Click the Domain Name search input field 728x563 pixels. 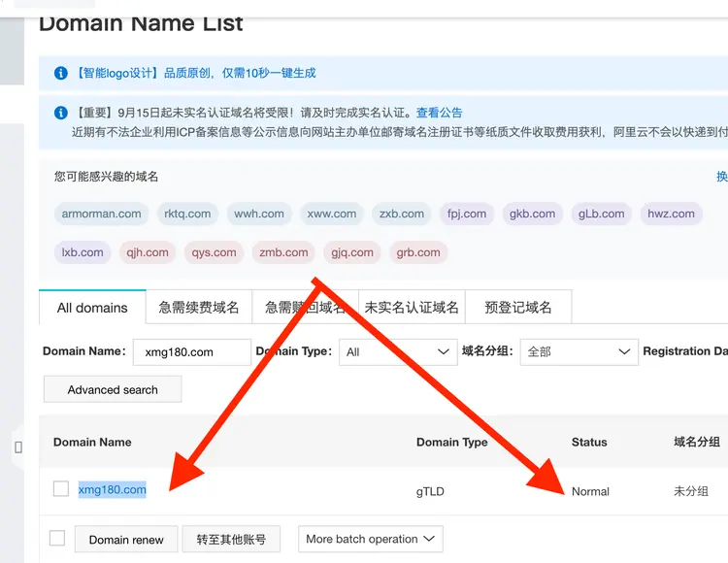point(190,351)
